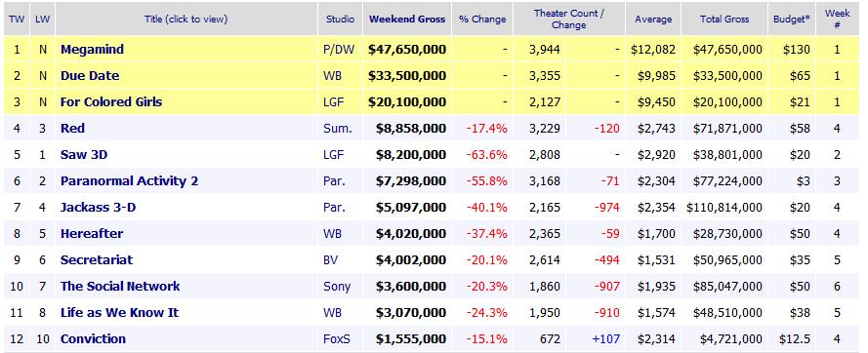Click the Average column header
This screenshot has height=353, width=868.
tap(652, 19)
